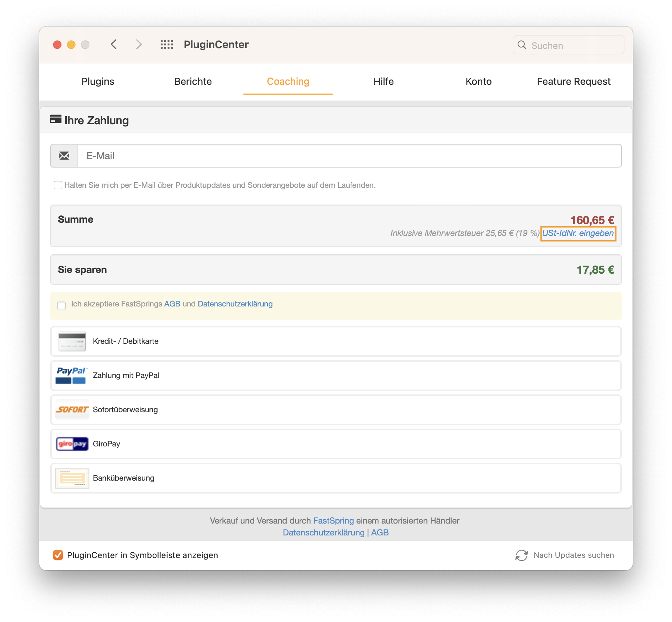Click the SOFORT logo
The height and width of the screenshot is (622, 672).
72,409
